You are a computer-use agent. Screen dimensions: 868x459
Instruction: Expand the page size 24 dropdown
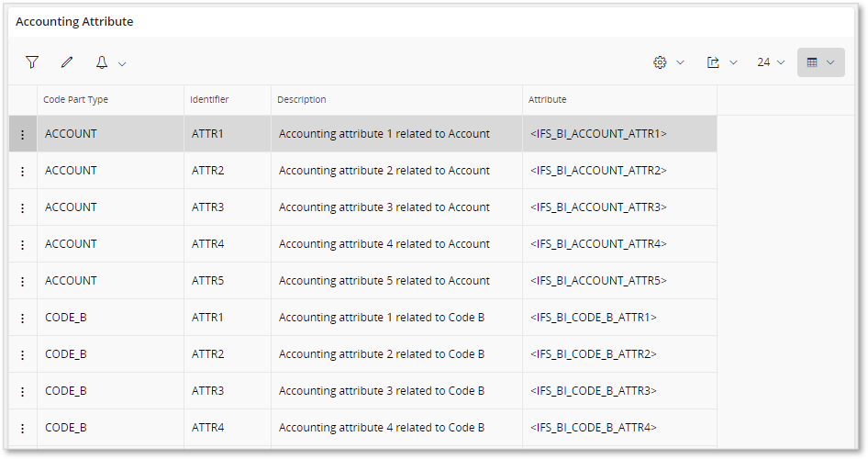tap(771, 62)
